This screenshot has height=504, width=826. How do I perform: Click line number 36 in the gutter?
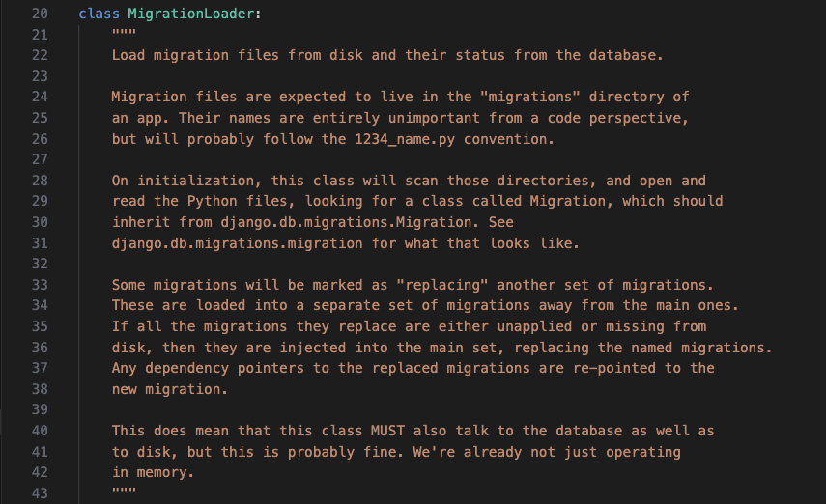pos(40,348)
